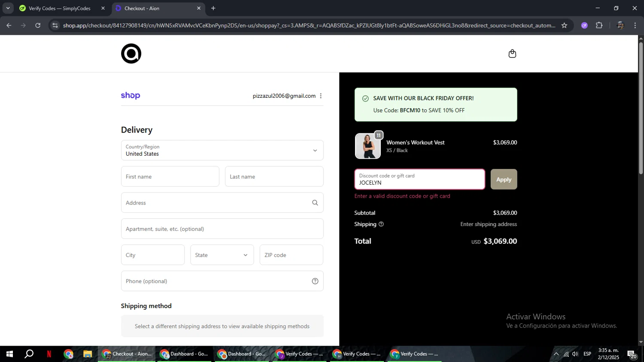
Task: Click the Phone (optional) field
Action: tap(222, 281)
